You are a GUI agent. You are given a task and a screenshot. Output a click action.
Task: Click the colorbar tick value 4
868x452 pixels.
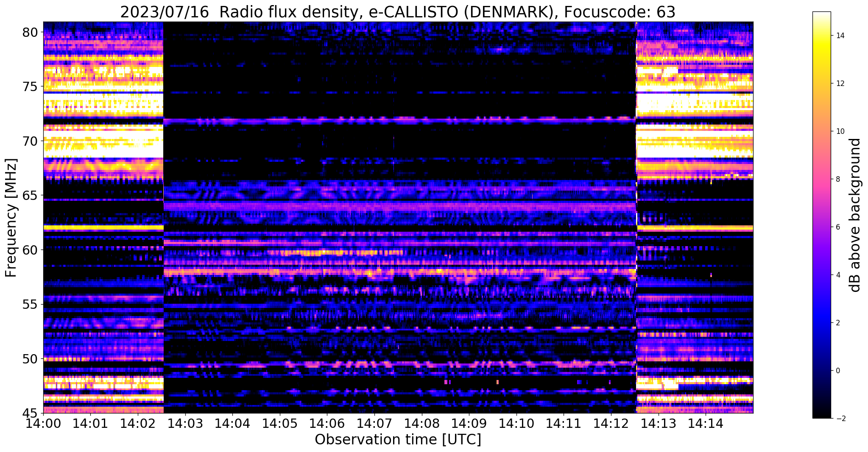(x=837, y=275)
